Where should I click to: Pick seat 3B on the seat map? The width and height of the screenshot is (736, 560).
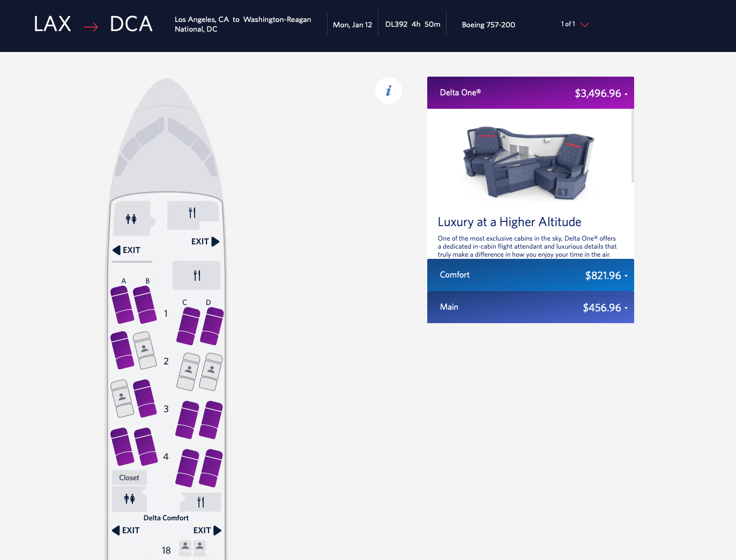[x=145, y=398]
